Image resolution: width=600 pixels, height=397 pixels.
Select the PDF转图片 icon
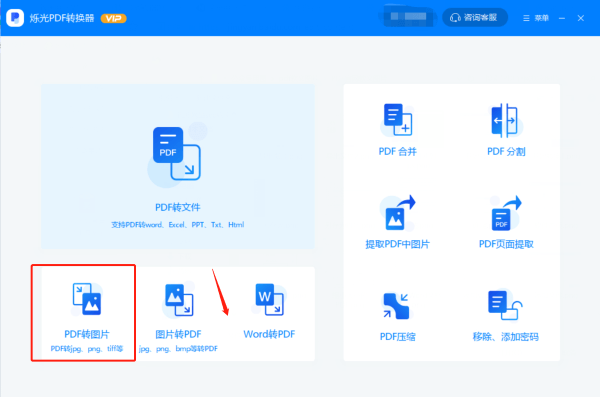87,299
